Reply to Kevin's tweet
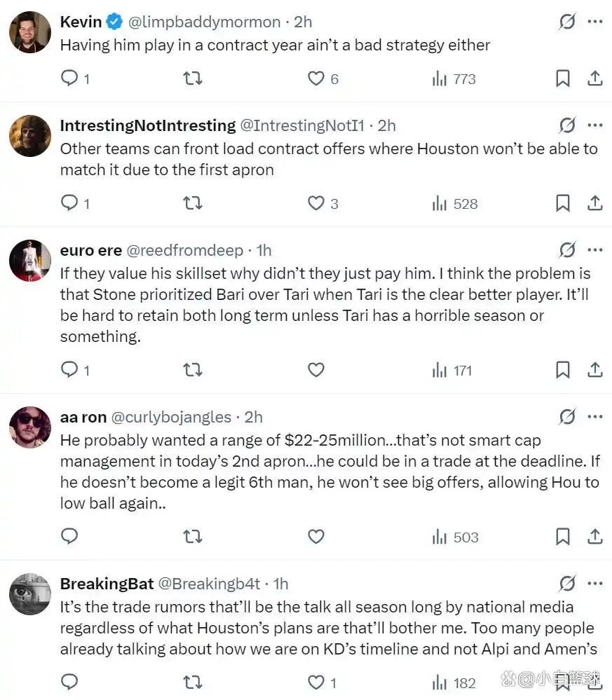This screenshot has height=700, width=612. [69, 78]
